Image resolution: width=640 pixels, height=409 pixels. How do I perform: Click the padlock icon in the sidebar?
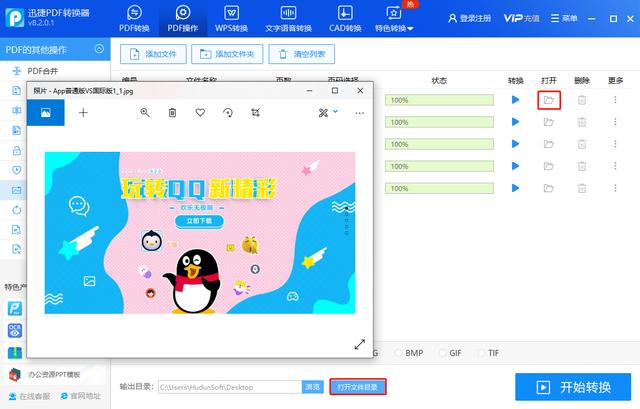pos(17,151)
